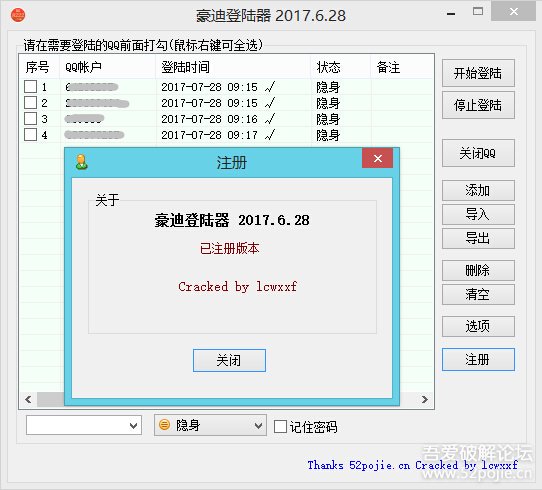Enable the 记住密码 checkbox
This screenshot has width=542, height=490.
coord(280,426)
